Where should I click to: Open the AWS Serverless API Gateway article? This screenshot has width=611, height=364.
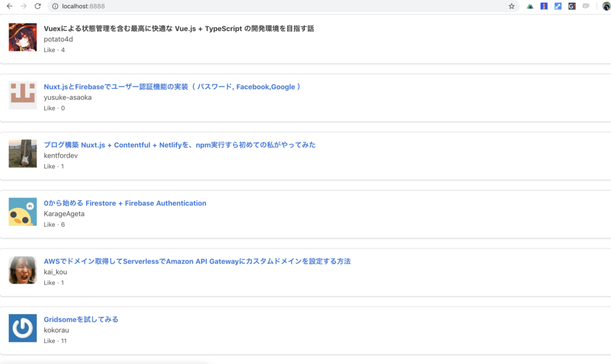[197, 261]
